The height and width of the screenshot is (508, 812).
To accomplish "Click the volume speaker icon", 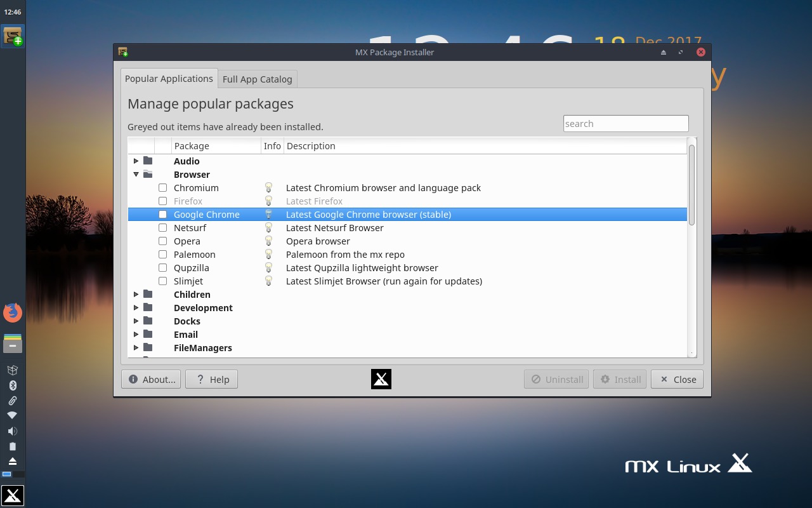I will (13, 431).
